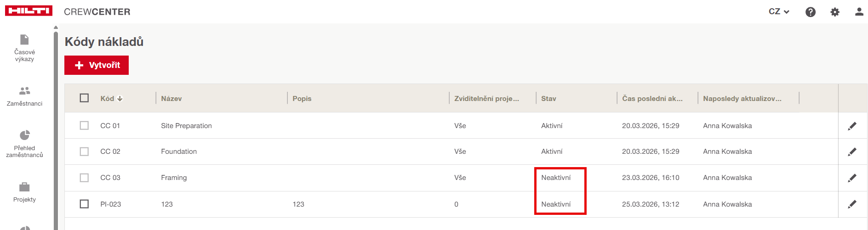868x230 pixels.
Task: Navigate to Projekty in sidebar
Action: click(x=24, y=192)
